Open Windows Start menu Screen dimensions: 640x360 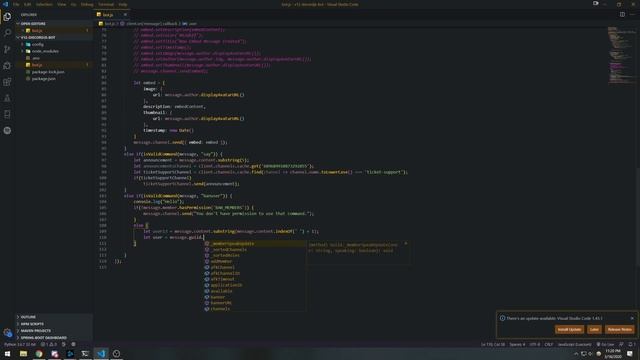(7, 353)
